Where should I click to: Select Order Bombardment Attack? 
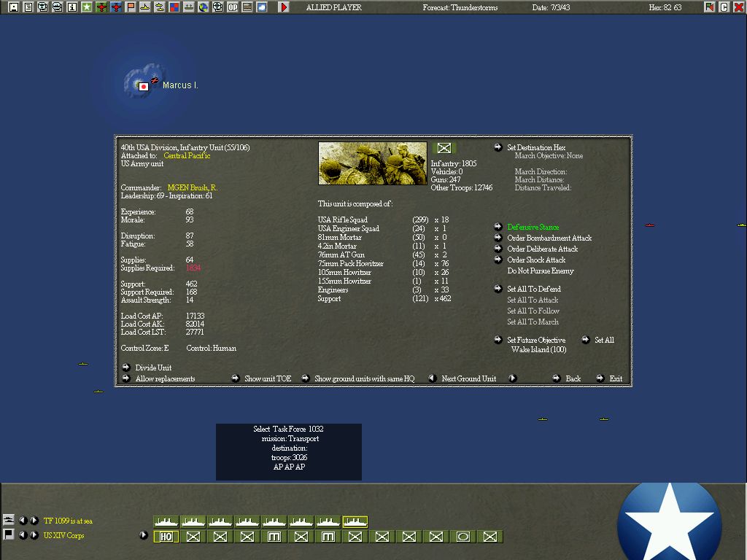point(549,238)
